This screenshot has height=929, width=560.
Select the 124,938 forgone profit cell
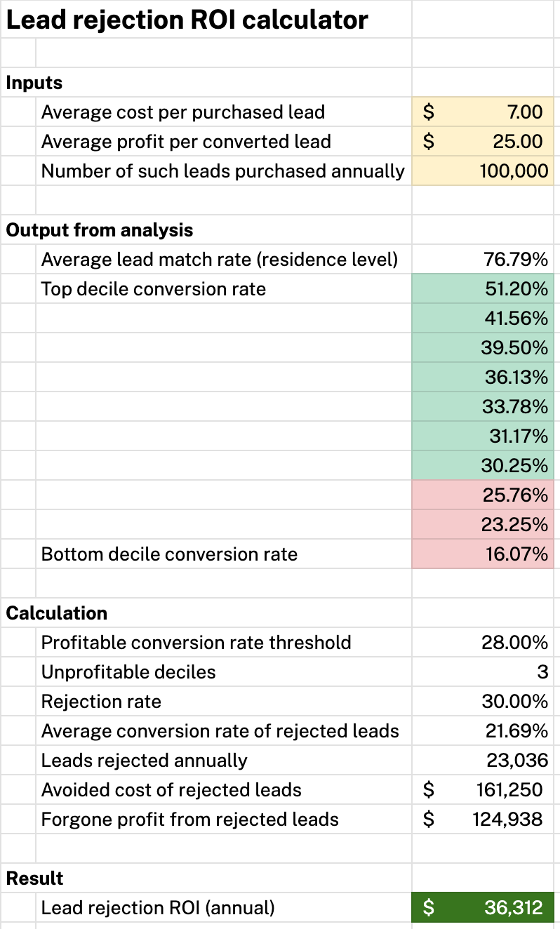click(x=483, y=820)
